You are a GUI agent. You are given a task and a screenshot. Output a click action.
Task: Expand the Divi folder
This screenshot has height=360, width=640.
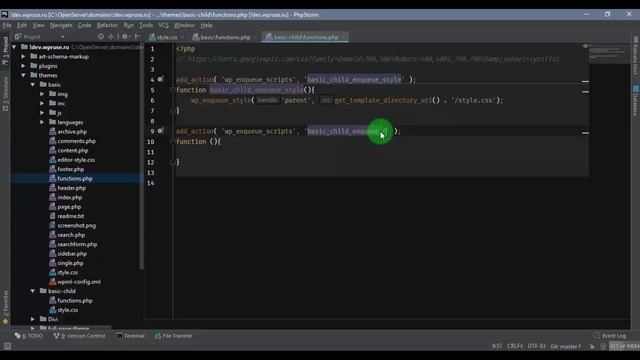pos(33,319)
